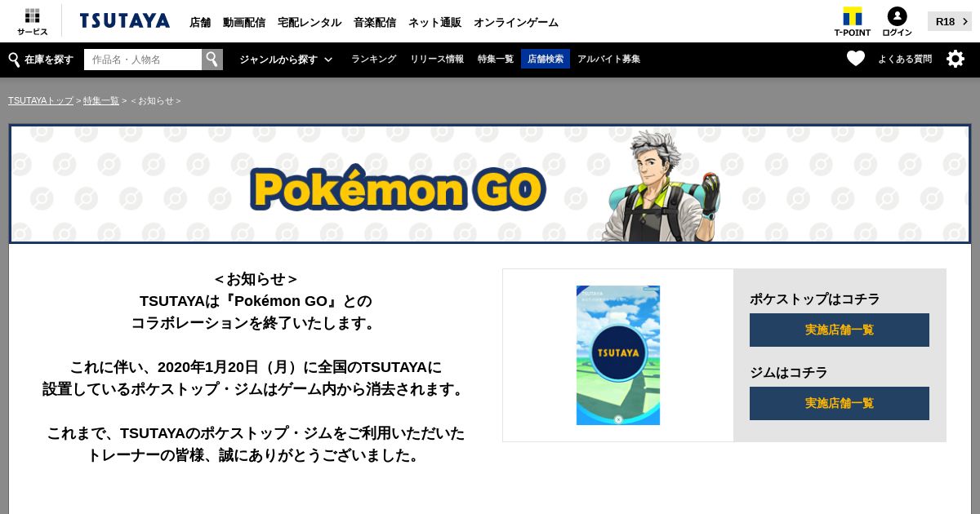Click the 在庫を探す magnifier icon
Viewport: 980px width, 514px height.
click(14, 60)
